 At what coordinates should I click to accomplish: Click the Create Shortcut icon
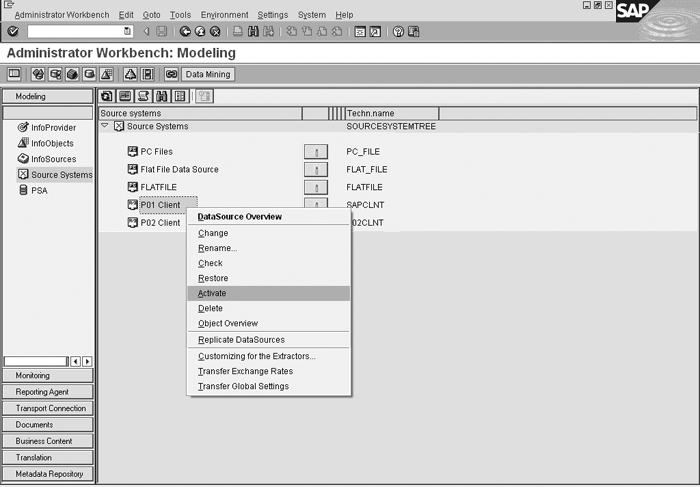click(375, 31)
